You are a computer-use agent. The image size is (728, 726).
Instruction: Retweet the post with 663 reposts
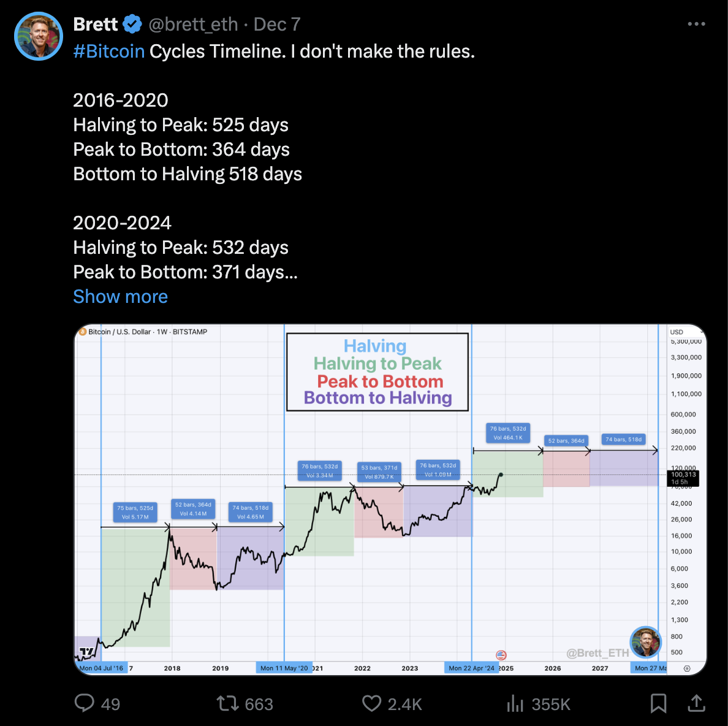[x=227, y=704]
